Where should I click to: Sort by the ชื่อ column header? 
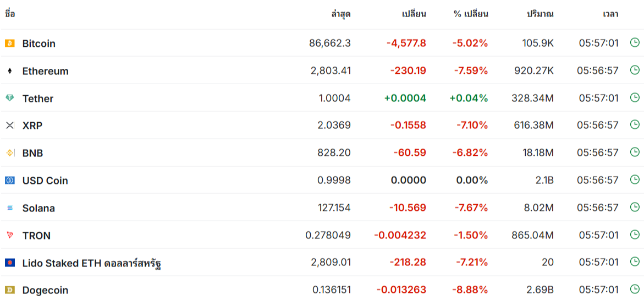[10, 14]
